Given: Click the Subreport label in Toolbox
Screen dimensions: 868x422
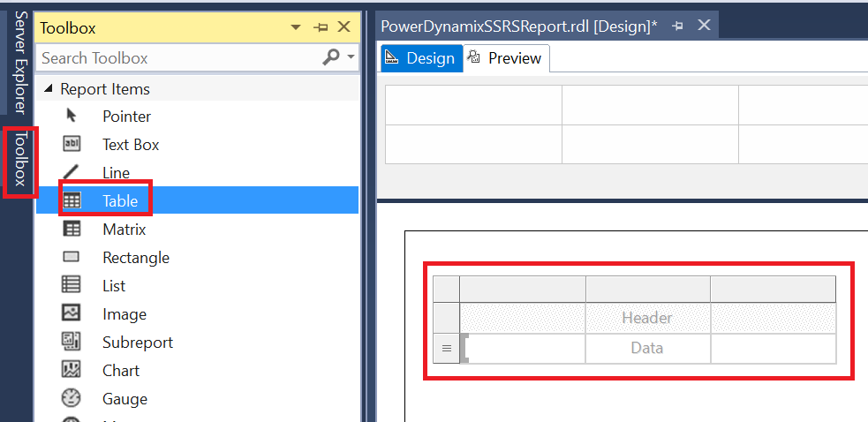Looking at the screenshot, I should pyautogui.click(x=137, y=343).
